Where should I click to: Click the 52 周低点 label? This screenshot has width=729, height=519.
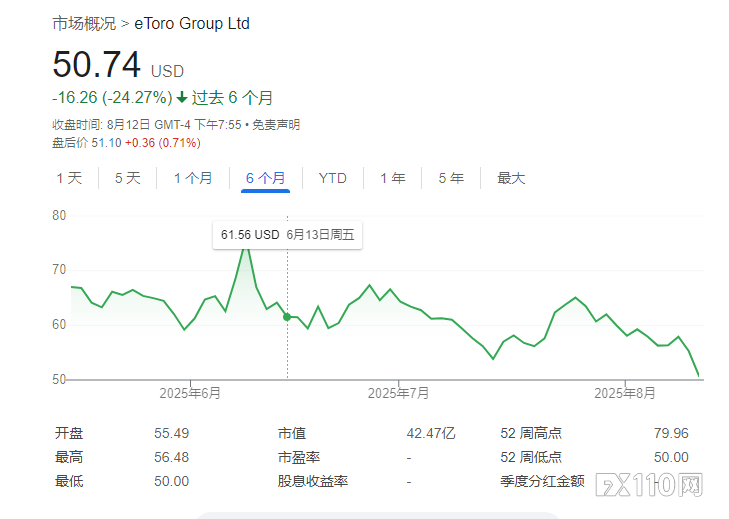[x=531, y=457]
